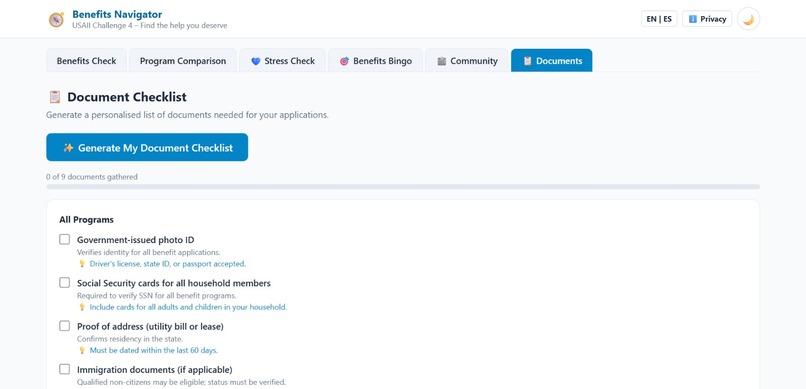Click 'Government-issued photo ID' label
The height and width of the screenshot is (389, 806).
click(136, 239)
